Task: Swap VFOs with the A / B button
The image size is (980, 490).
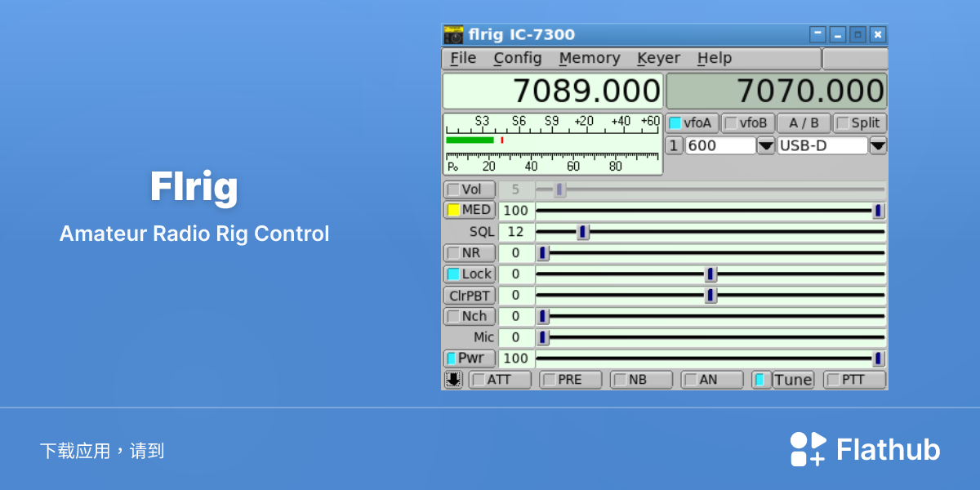Action: point(804,123)
